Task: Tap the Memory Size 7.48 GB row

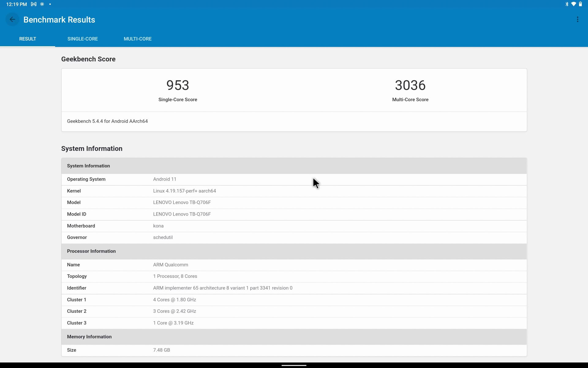Action: [x=294, y=350]
